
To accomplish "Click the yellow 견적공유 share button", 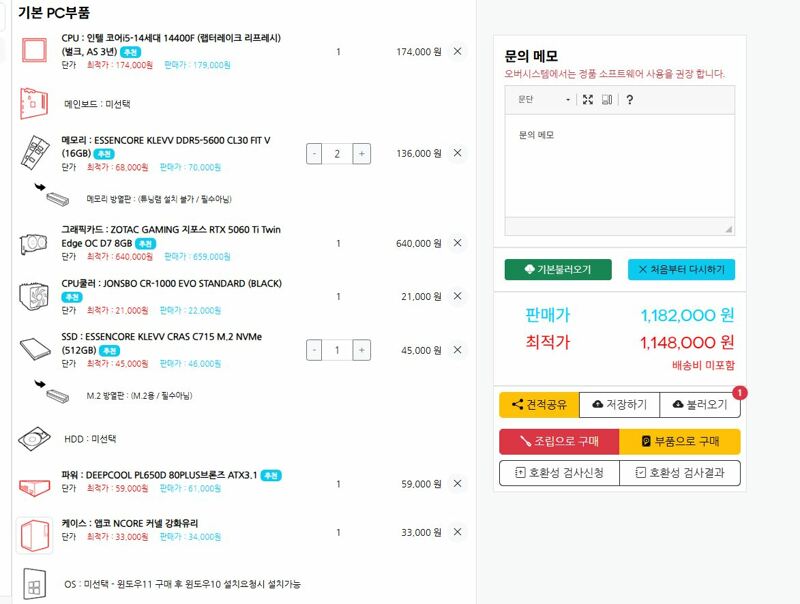I will tap(539, 405).
